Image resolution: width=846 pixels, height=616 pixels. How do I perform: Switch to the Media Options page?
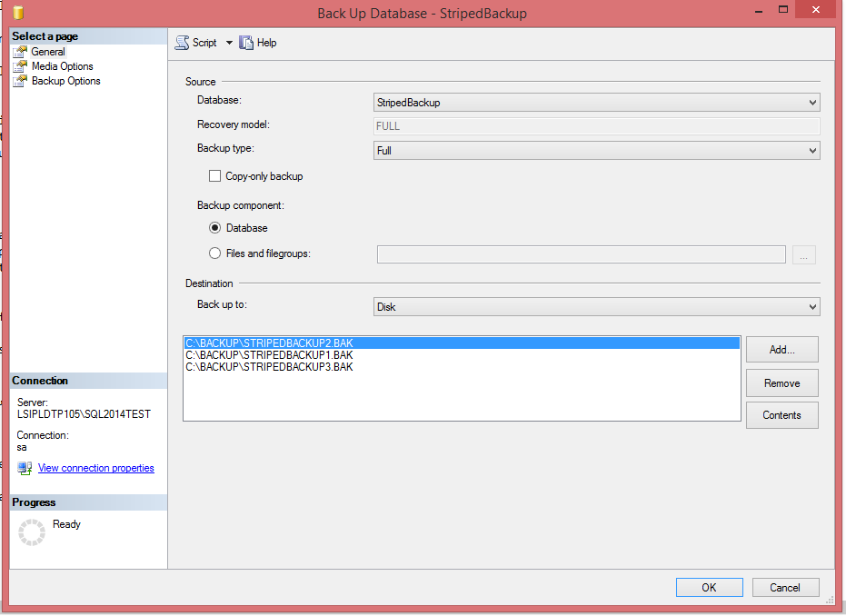pos(61,65)
